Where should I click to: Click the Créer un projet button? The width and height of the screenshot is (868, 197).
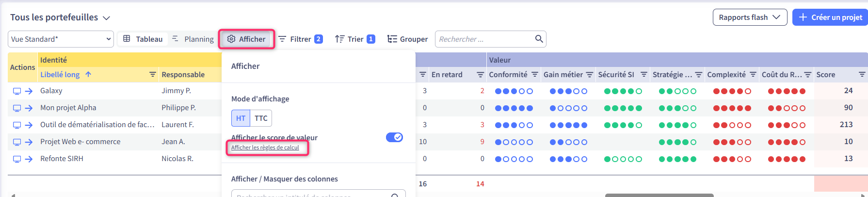(x=830, y=17)
